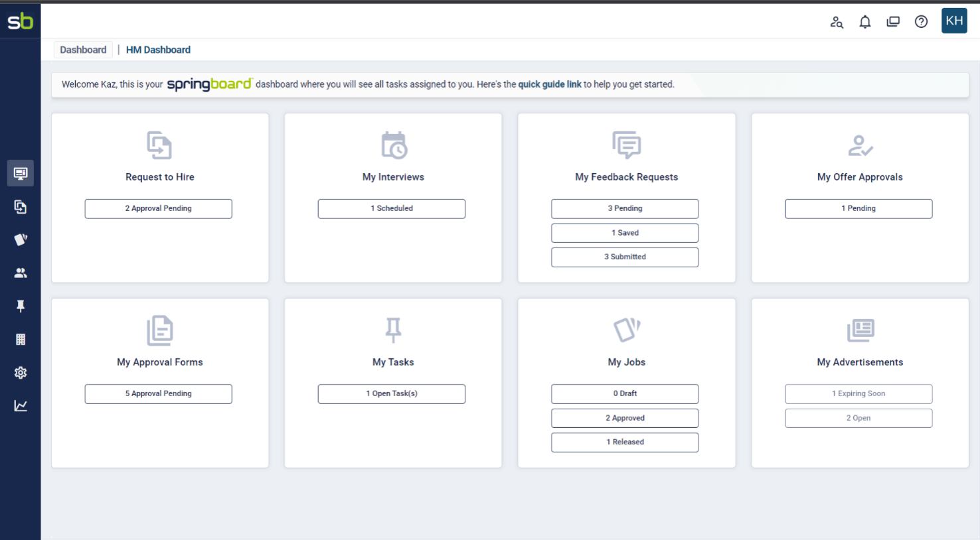The image size is (980, 540).
Task: Open 2 Approved jobs
Action: coord(625,418)
